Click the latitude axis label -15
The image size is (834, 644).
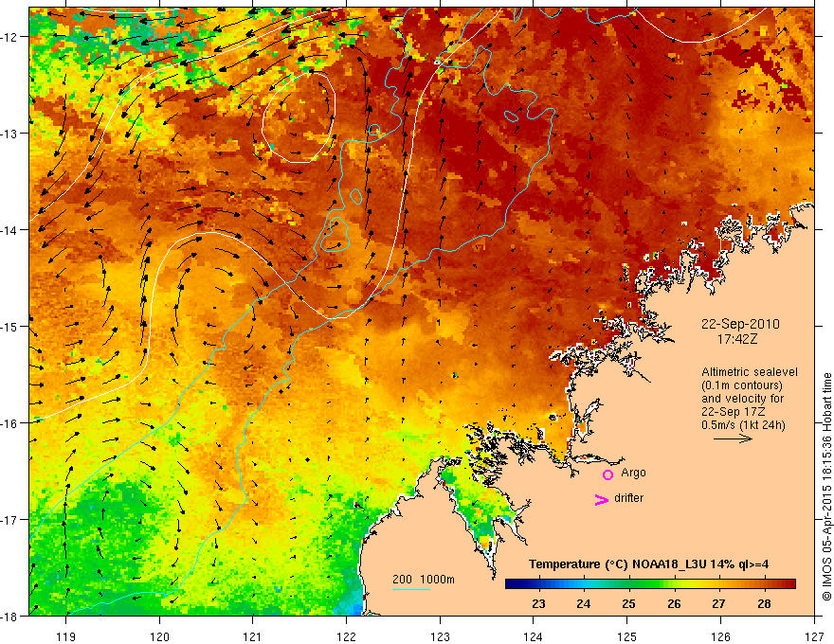(x=10, y=326)
